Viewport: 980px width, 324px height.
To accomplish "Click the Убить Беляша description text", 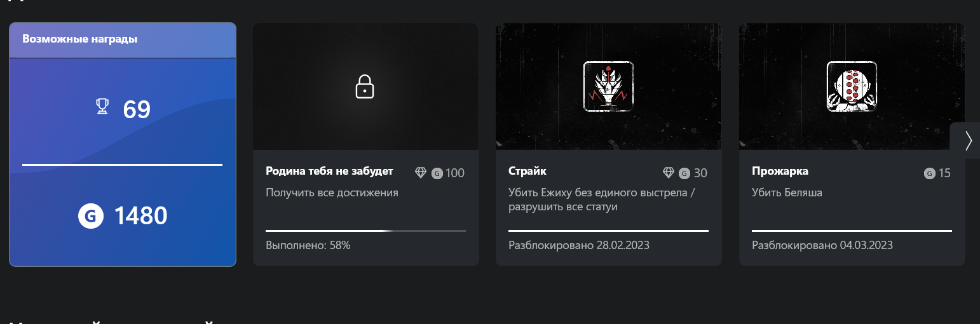I will pos(787,192).
